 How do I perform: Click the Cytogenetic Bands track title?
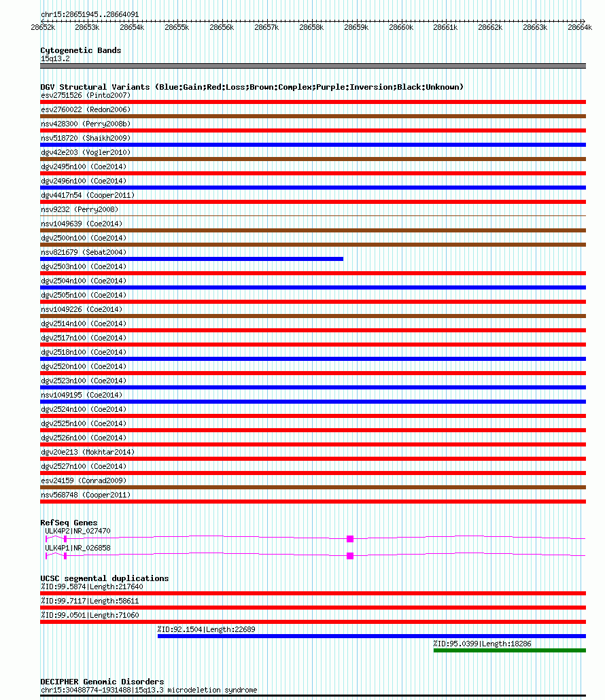click(x=81, y=50)
